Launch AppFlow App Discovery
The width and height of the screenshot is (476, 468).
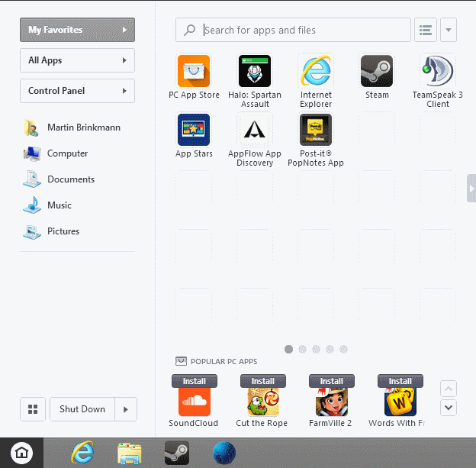tap(255, 130)
